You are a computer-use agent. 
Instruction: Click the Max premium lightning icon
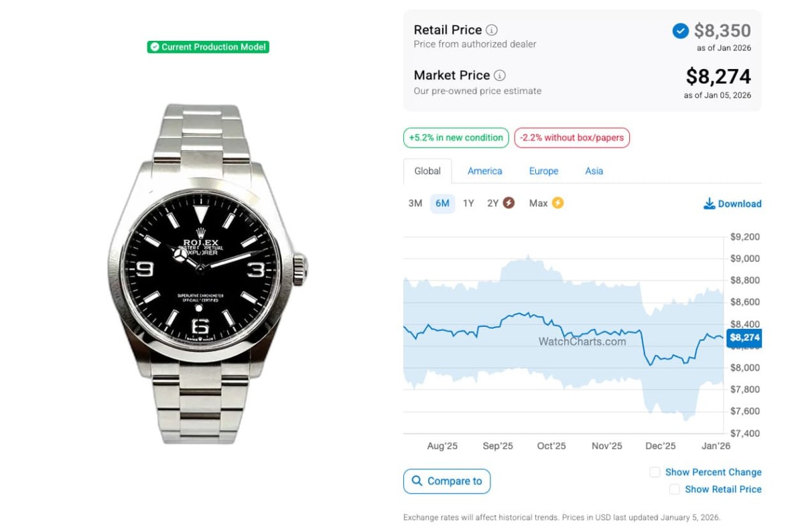(x=557, y=203)
